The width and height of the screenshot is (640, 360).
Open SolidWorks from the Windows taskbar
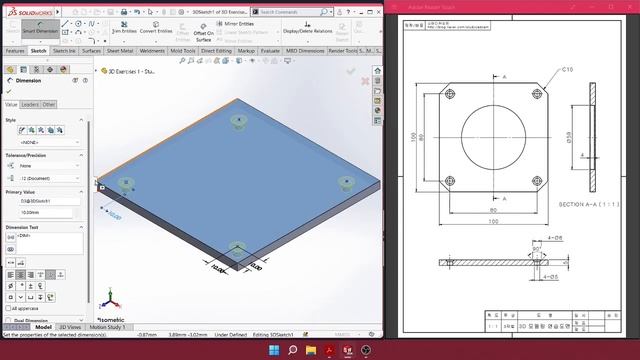348,350
